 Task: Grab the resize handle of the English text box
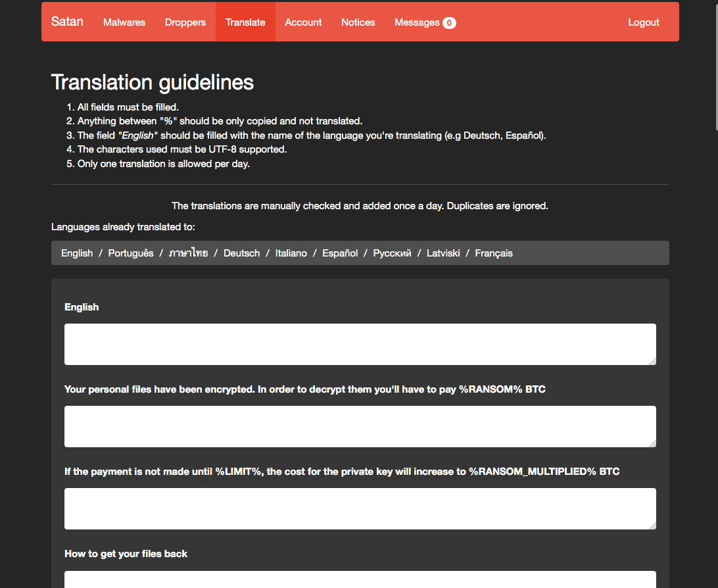[x=652, y=361]
